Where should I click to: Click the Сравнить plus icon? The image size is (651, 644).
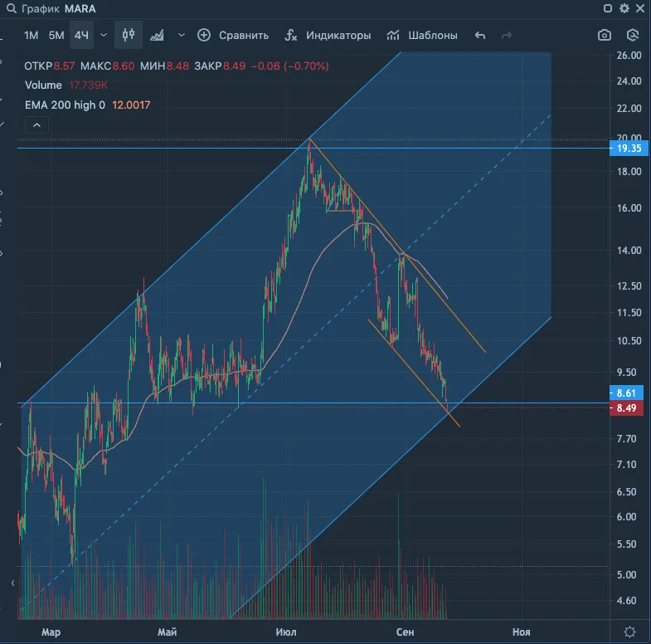click(204, 36)
